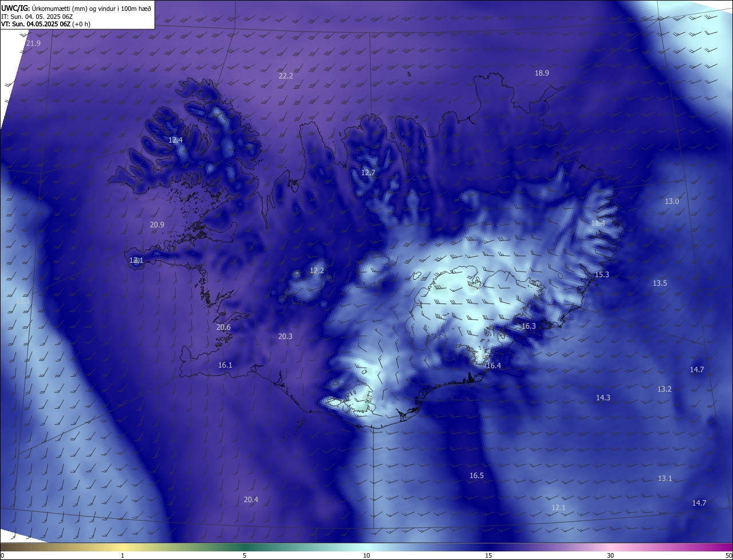Select the 20.4 value in the southern ocean

tap(251, 499)
